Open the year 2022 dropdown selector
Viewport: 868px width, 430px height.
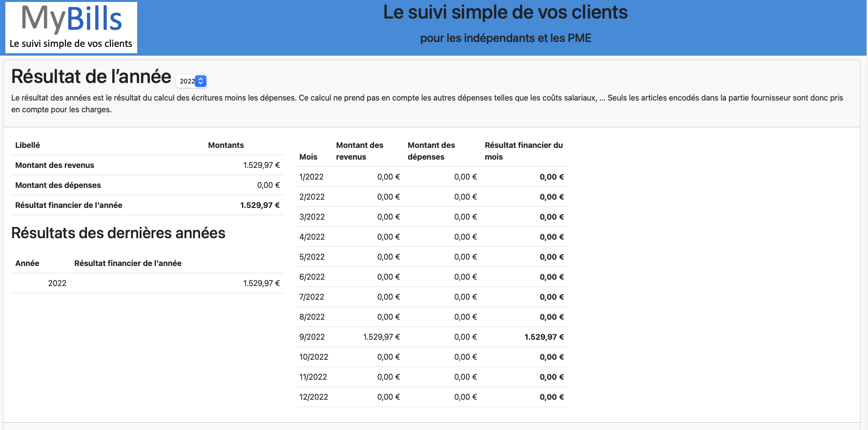click(x=191, y=81)
